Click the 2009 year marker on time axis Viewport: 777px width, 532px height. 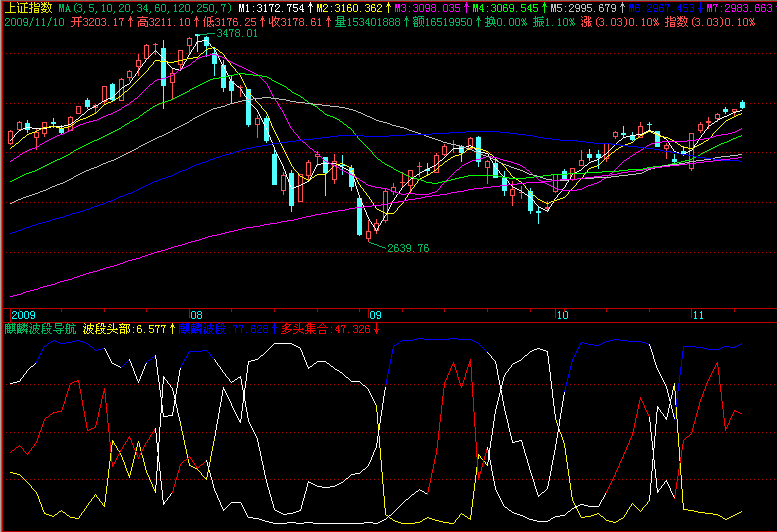click(23, 315)
